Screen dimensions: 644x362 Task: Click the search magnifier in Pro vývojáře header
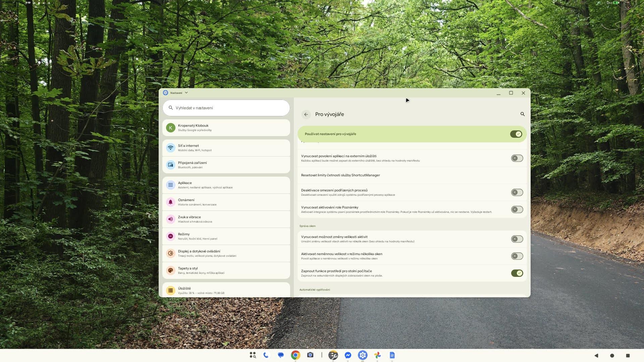523,114
